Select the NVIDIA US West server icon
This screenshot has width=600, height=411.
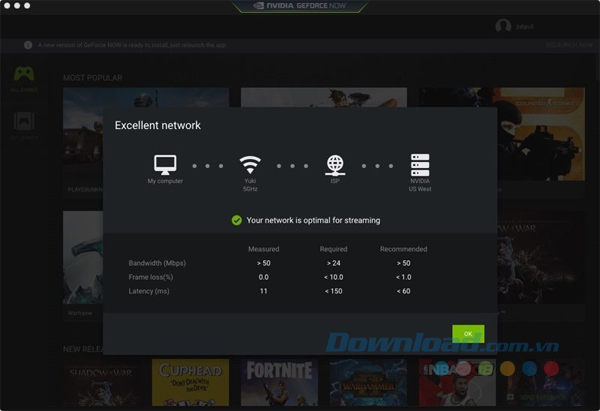click(420, 165)
